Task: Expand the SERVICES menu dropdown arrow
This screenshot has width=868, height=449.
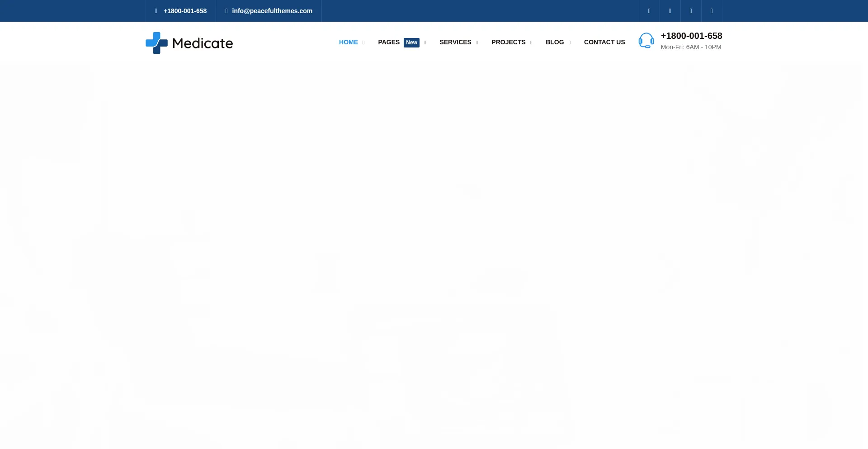Action: click(477, 43)
